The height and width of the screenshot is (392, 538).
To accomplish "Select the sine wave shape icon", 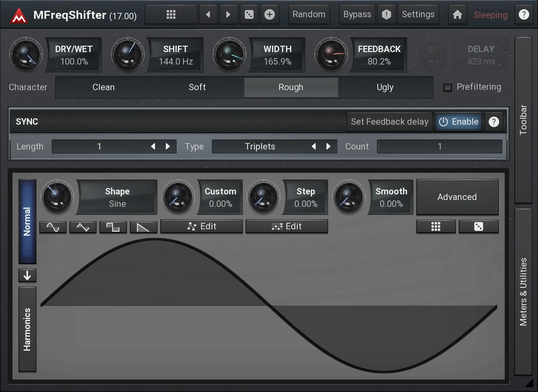I will click(x=53, y=227).
